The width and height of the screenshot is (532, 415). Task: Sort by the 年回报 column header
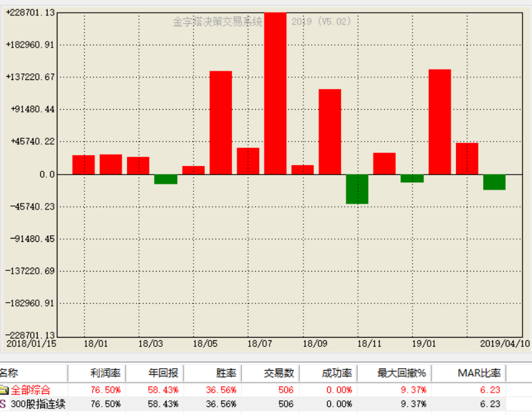(155, 373)
